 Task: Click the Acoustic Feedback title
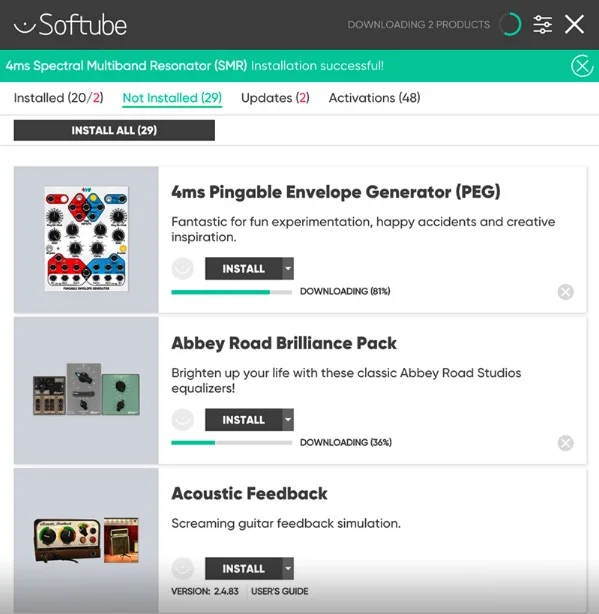point(249,494)
